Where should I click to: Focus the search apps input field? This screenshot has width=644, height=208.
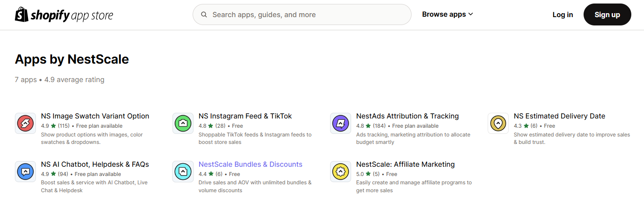tap(302, 14)
